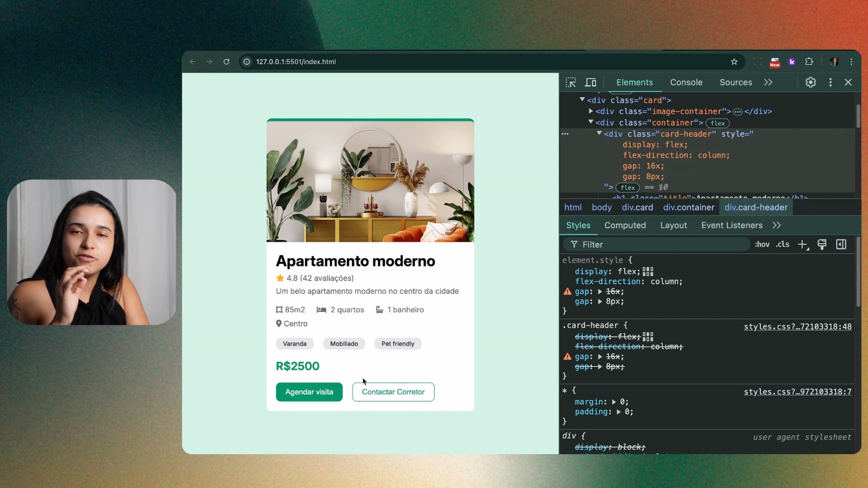Toggle the flex badge on container div
This screenshot has height=488, width=868.
(x=717, y=123)
